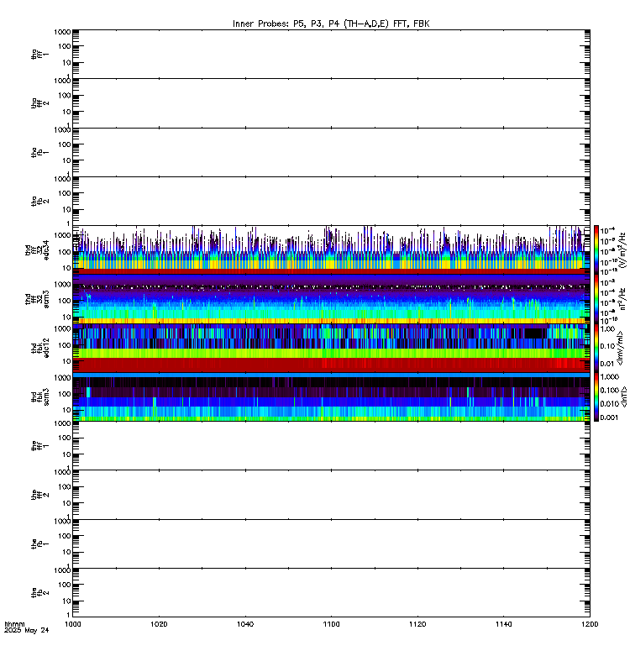Click the plot title "Inner Probes: P5, P3, P4"
The image size is (630, 672).
[x=287, y=24]
